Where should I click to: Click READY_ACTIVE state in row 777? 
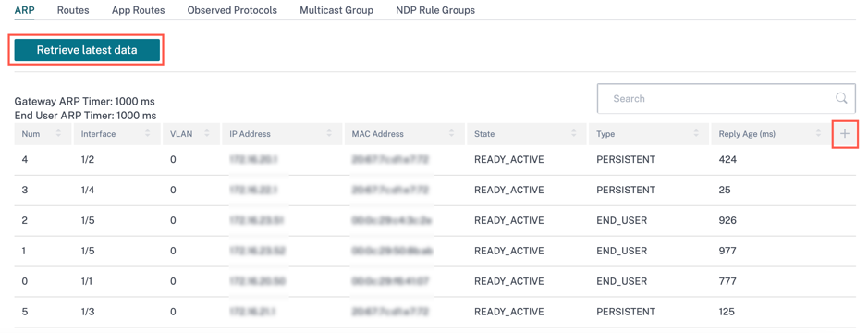coord(509,281)
